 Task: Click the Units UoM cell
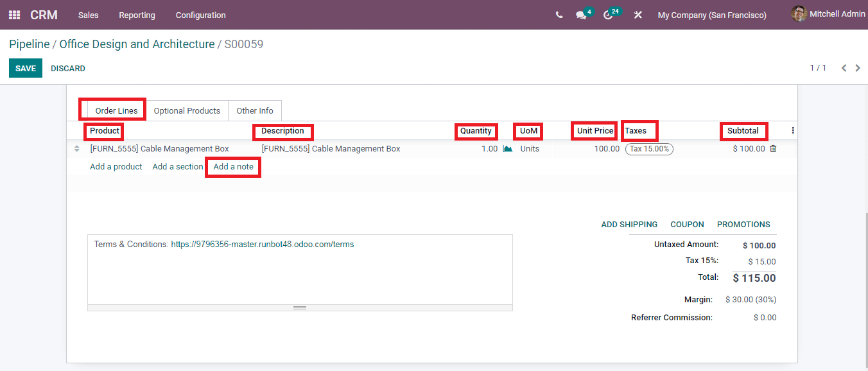[530, 149]
